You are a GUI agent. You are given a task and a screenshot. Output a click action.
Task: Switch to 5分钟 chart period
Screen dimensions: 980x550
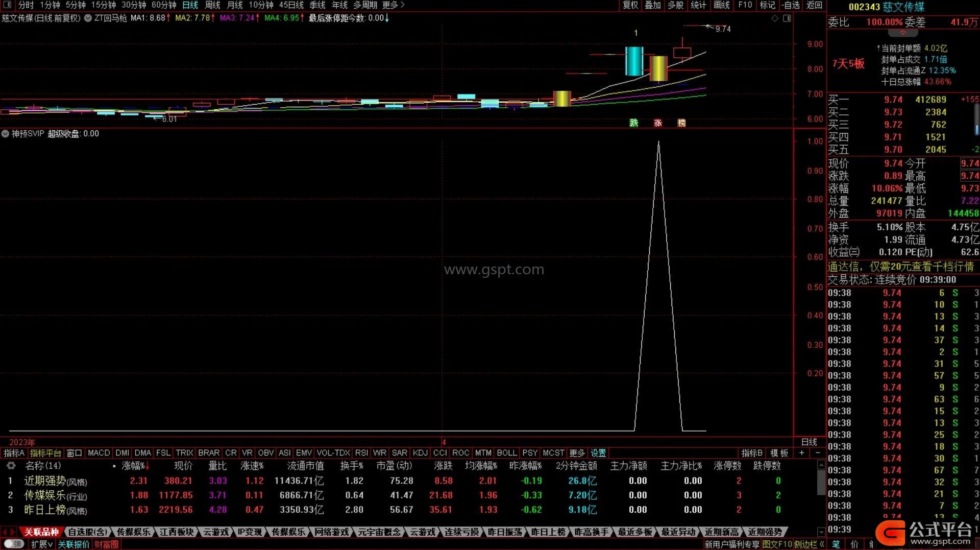tap(76, 5)
